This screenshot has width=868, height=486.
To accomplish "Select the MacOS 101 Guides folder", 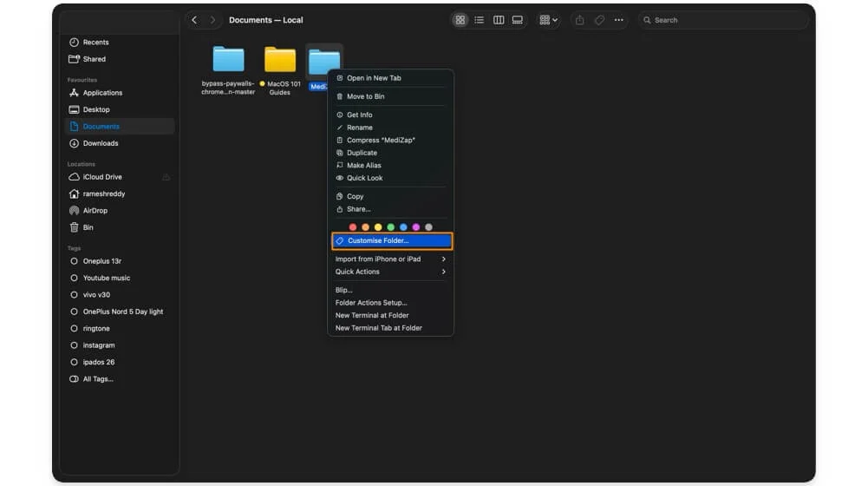I will coord(280,61).
